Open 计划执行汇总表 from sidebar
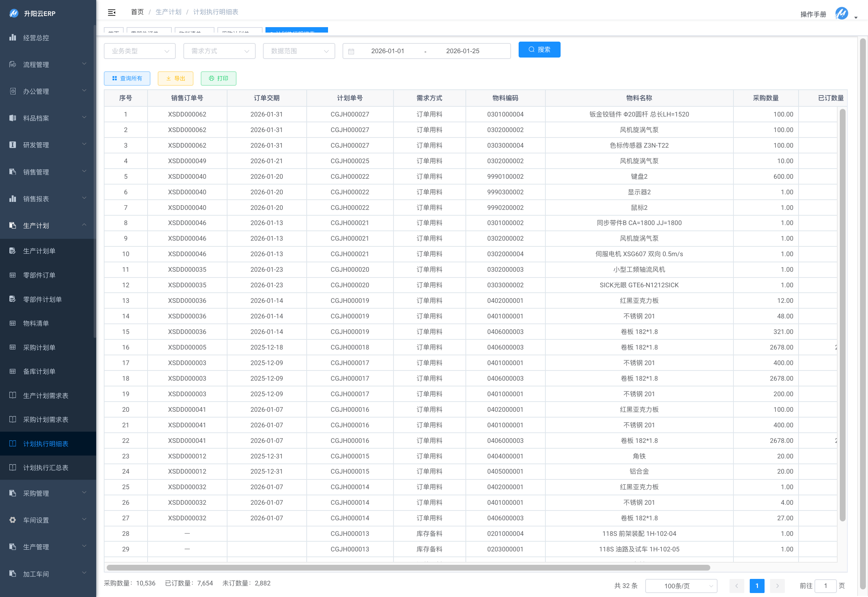Screen dimensions: 868x597 [46, 467]
